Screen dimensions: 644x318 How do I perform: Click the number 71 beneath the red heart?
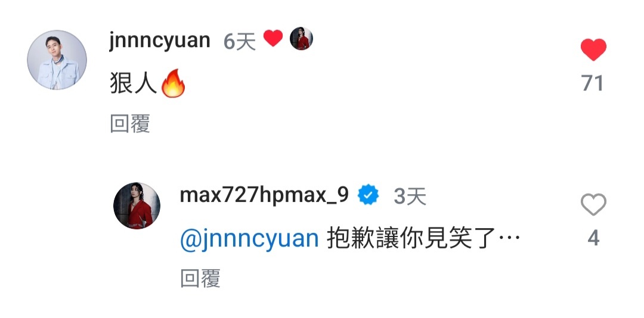(593, 83)
